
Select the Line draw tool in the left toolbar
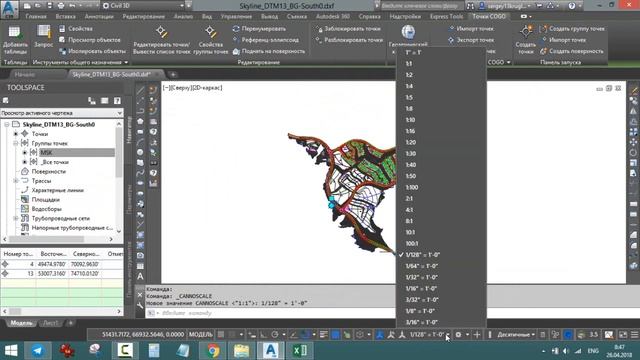coord(140,90)
